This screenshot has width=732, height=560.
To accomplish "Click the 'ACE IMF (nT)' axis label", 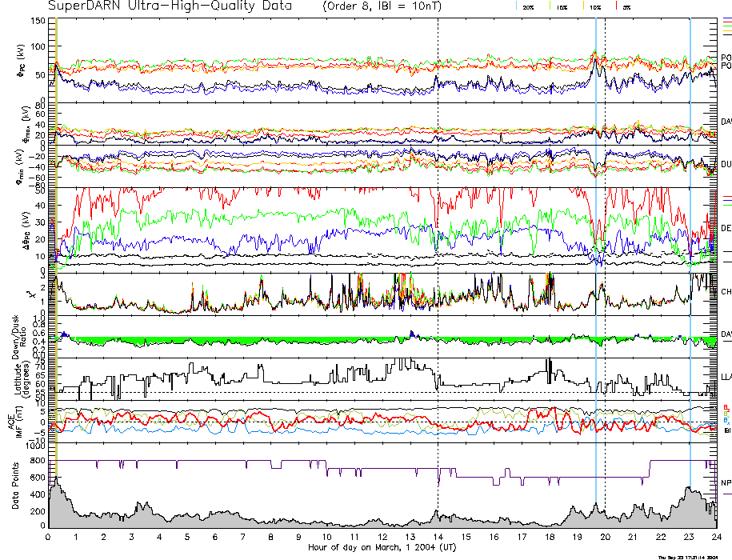I will [x=15, y=422].
